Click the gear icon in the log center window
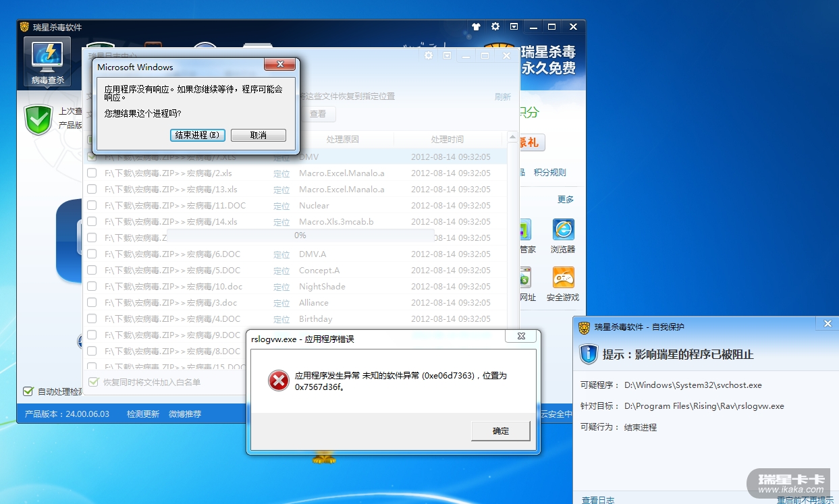Image resolution: width=839 pixels, height=504 pixels. click(x=428, y=56)
